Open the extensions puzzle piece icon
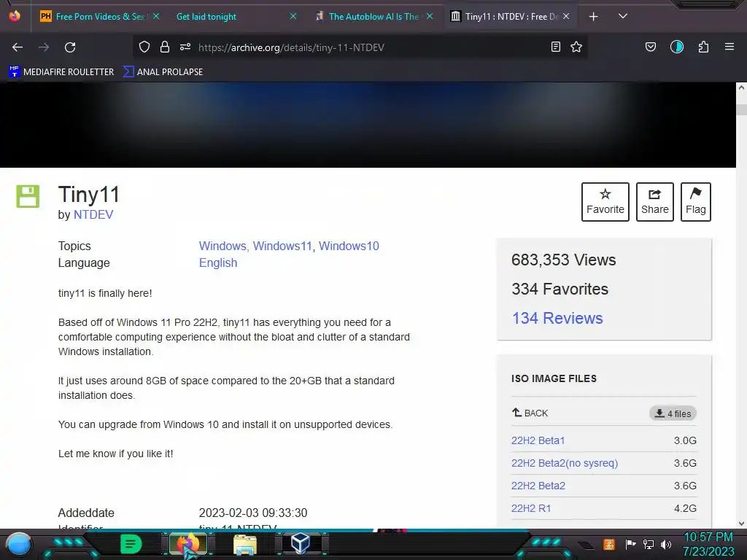Image resolution: width=747 pixels, height=560 pixels. [703, 47]
